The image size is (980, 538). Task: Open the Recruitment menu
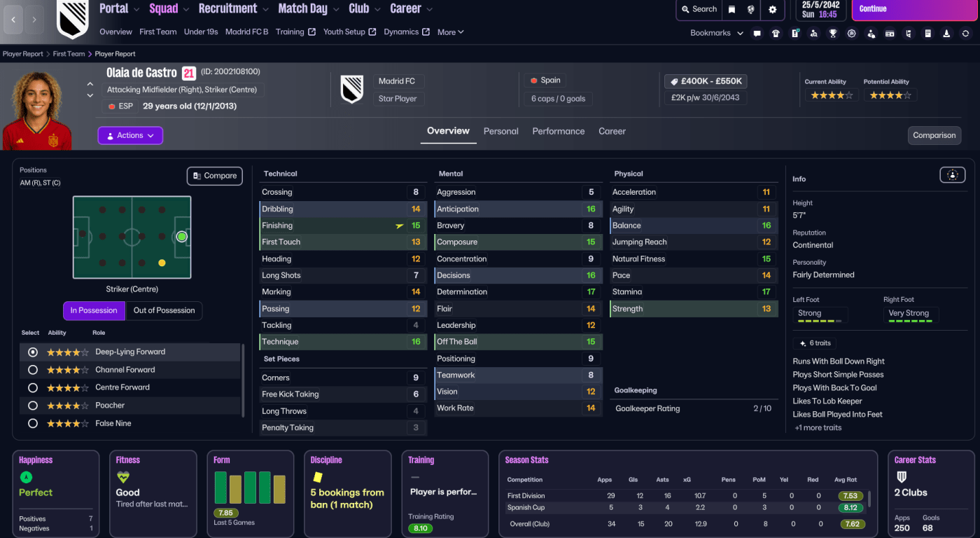tap(232, 9)
